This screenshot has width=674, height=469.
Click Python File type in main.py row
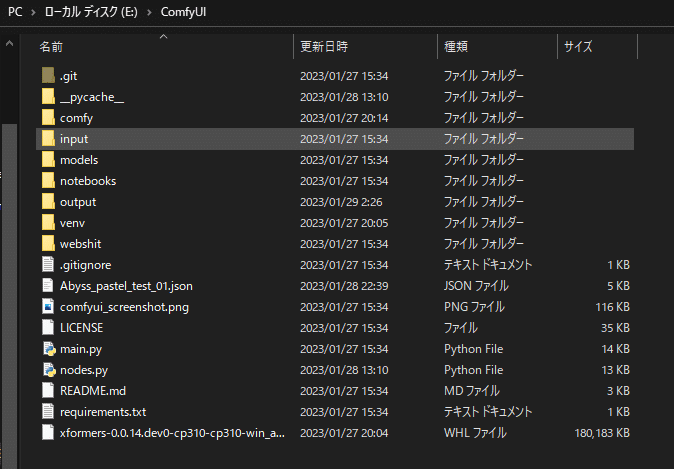473,349
